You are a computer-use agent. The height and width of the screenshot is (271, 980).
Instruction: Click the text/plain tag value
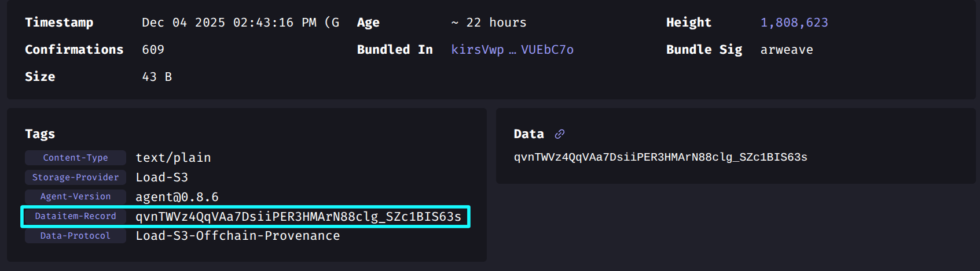coord(173,158)
